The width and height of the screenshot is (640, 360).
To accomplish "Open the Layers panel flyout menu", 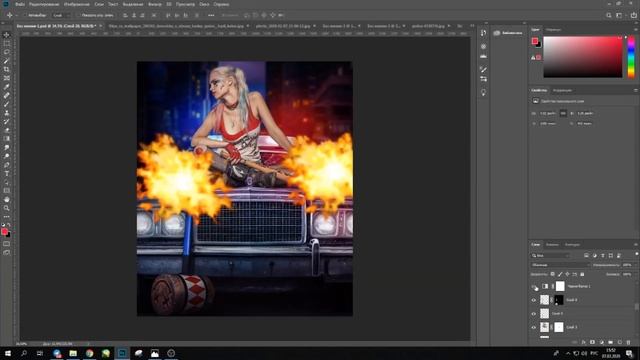I will (x=636, y=244).
